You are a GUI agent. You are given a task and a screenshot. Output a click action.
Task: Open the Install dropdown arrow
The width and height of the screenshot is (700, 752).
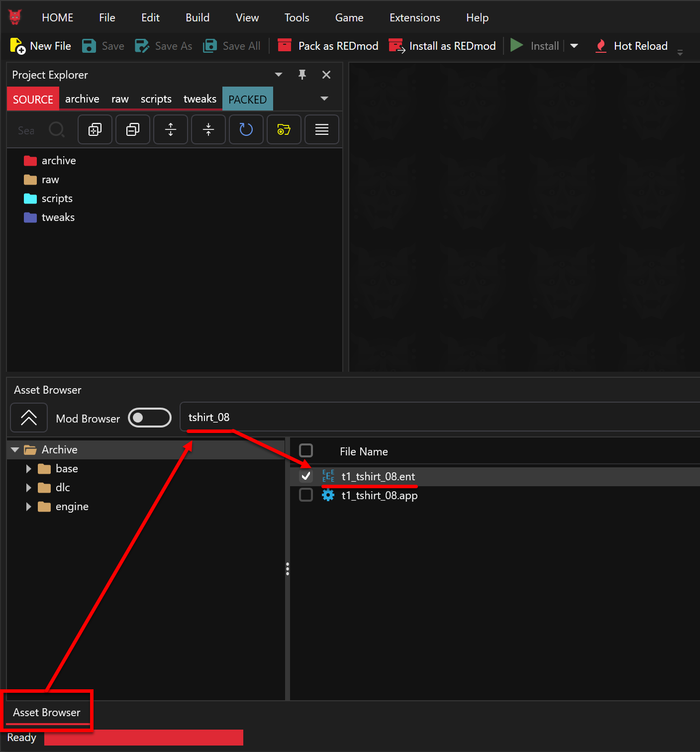574,46
